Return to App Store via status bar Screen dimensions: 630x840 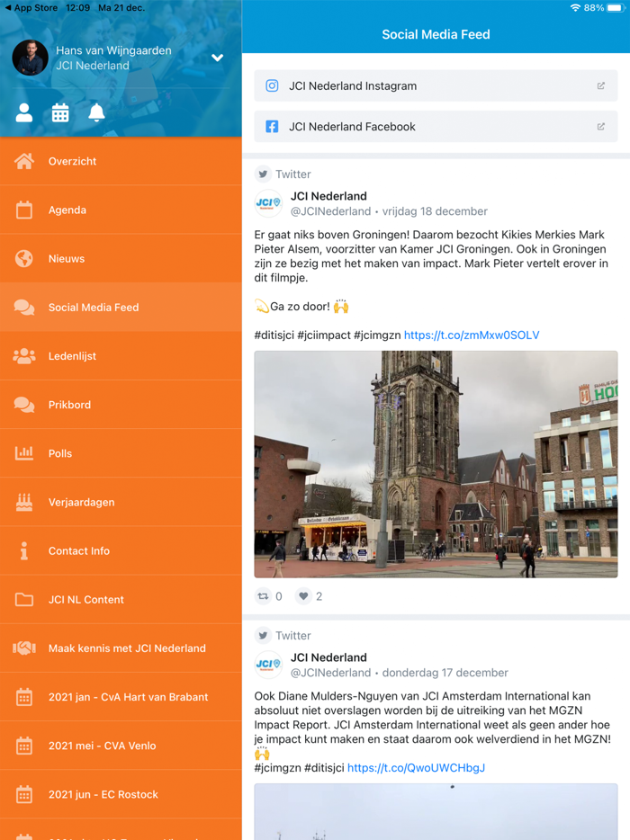31,8
